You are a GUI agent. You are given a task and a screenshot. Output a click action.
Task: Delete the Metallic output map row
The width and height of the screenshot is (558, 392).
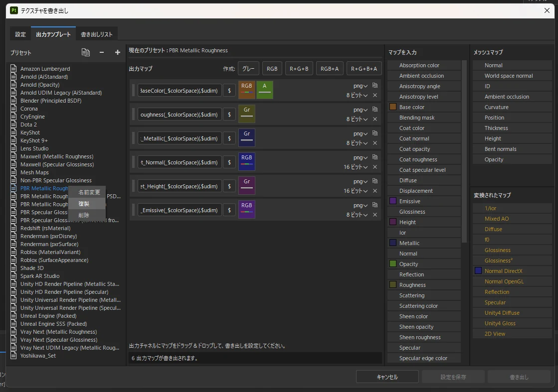point(374,143)
